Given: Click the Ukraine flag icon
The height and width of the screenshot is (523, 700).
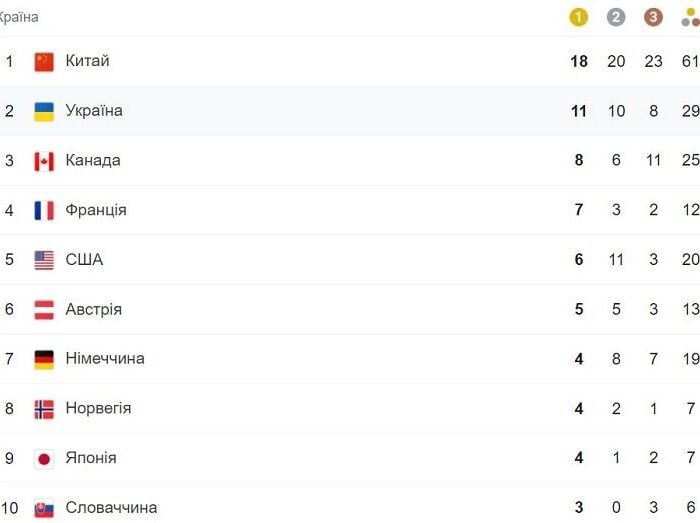Looking at the screenshot, I should pos(44,112).
